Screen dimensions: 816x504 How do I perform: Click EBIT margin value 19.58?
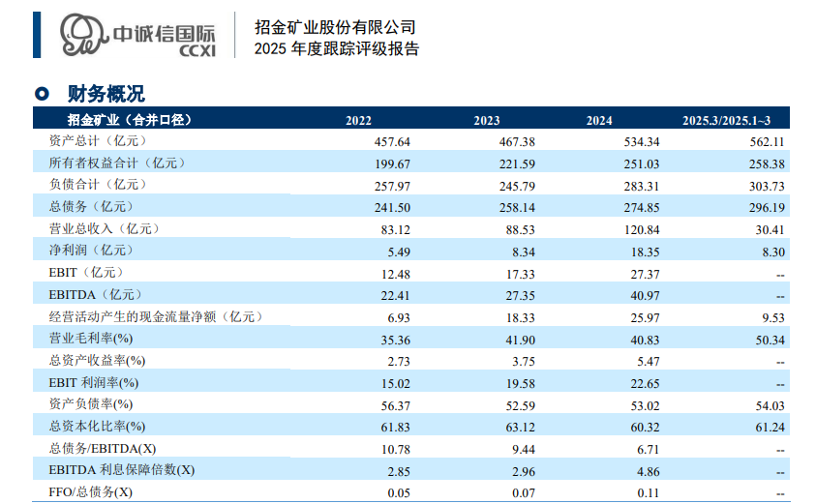click(x=521, y=384)
